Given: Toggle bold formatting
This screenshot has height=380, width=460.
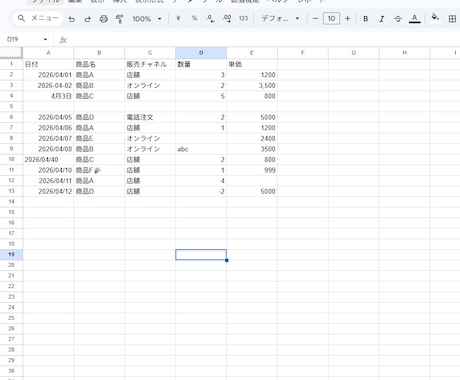Looking at the screenshot, I should tap(366, 19).
